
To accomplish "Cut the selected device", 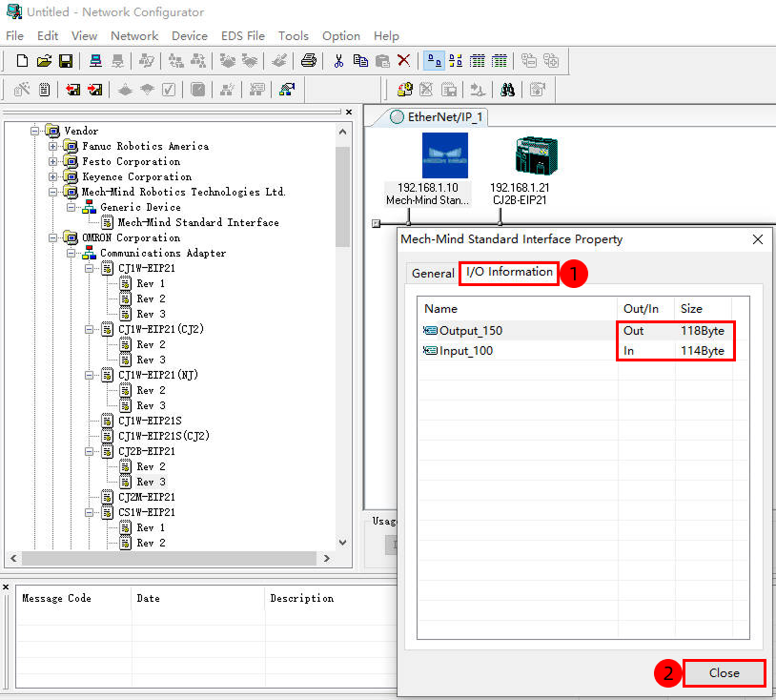I will click(x=338, y=60).
